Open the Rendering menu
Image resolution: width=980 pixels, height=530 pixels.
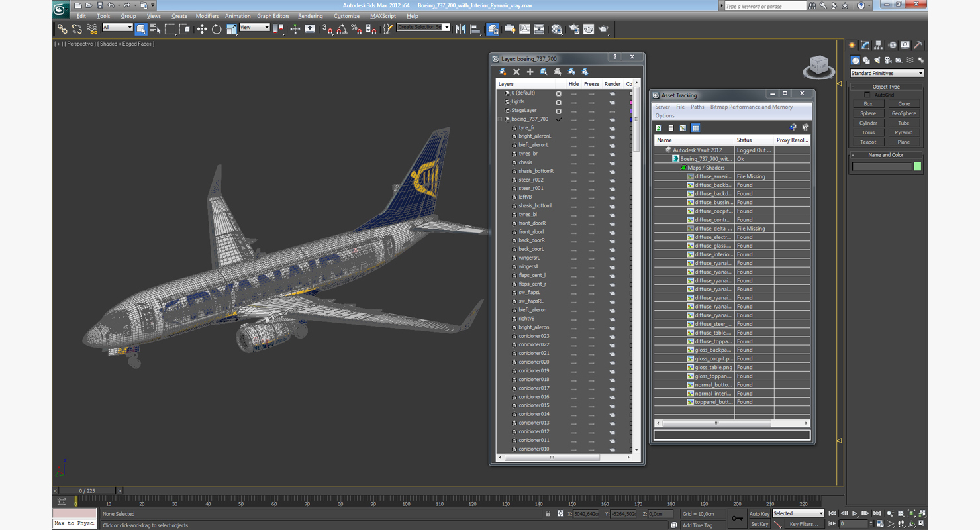click(310, 16)
